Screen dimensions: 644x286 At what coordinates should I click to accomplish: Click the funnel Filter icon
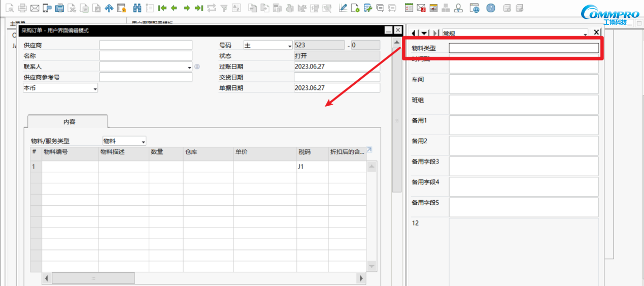click(224, 8)
